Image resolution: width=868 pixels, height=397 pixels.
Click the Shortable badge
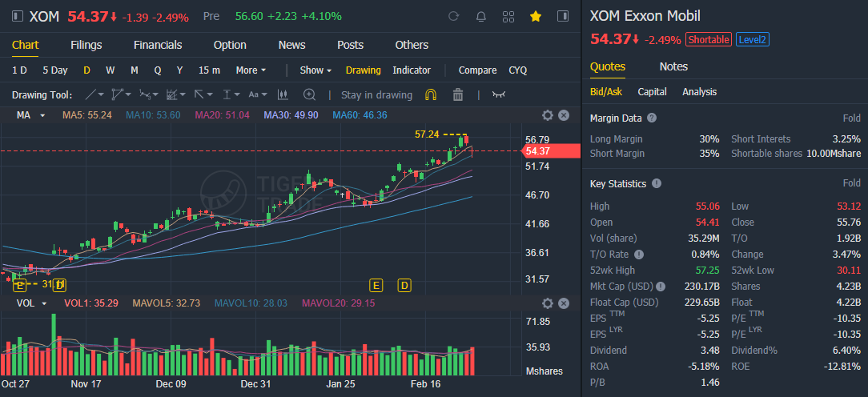click(x=709, y=40)
